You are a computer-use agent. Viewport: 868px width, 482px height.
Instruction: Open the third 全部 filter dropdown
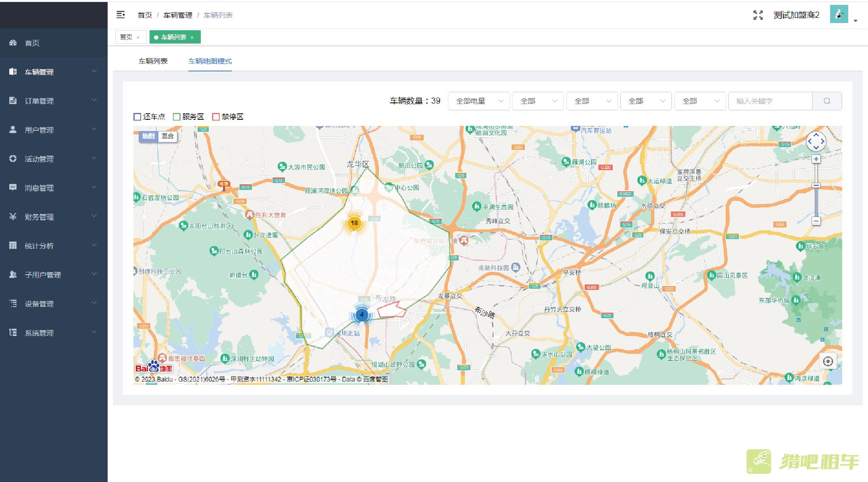click(x=592, y=101)
